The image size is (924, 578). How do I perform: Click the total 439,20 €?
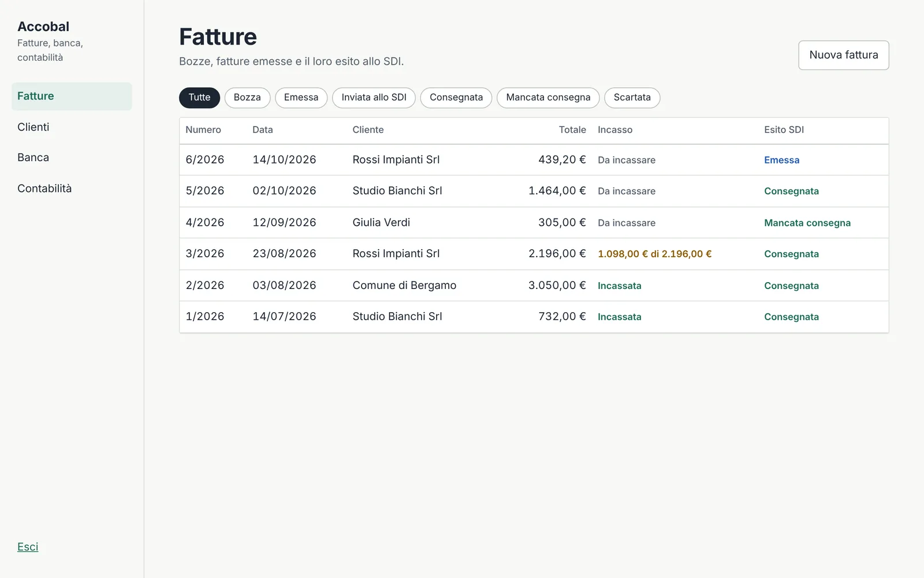click(562, 160)
